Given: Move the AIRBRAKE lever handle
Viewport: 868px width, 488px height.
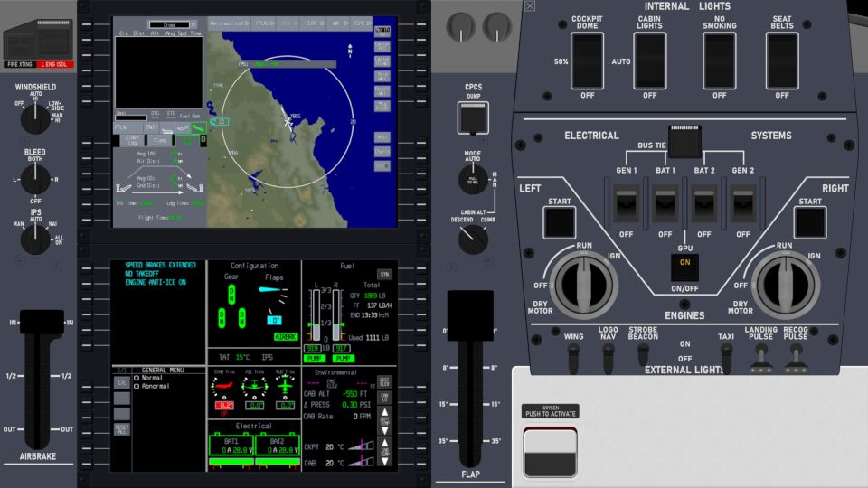Looking at the screenshot, I should (x=41, y=322).
